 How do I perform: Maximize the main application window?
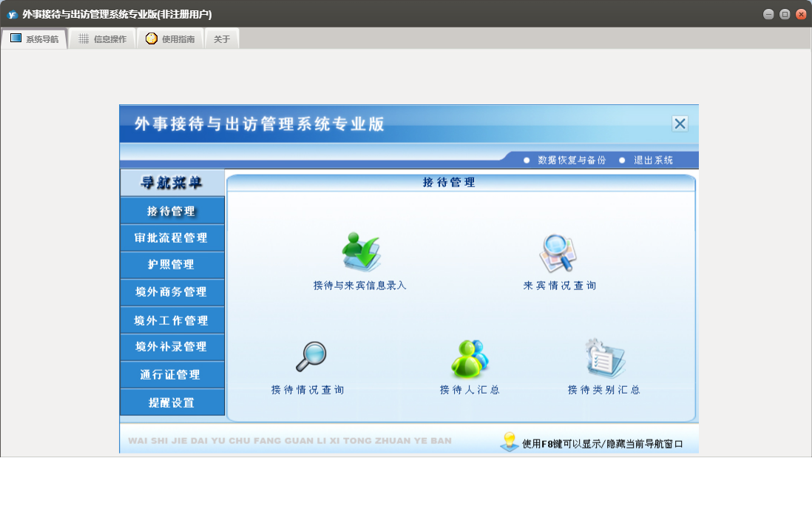click(x=785, y=15)
